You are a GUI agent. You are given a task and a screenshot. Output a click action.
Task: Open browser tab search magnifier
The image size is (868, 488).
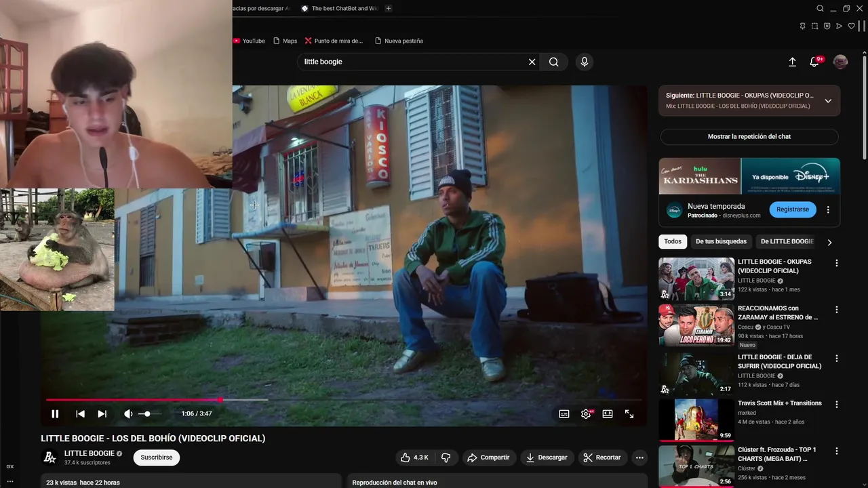[820, 8]
